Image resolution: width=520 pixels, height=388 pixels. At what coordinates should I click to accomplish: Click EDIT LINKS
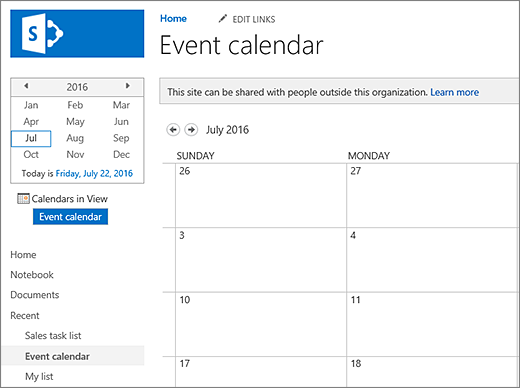click(254, 19)
